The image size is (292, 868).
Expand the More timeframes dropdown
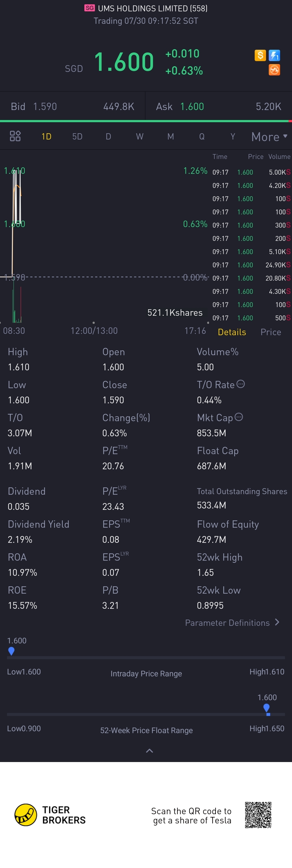(x=269, y=137)
